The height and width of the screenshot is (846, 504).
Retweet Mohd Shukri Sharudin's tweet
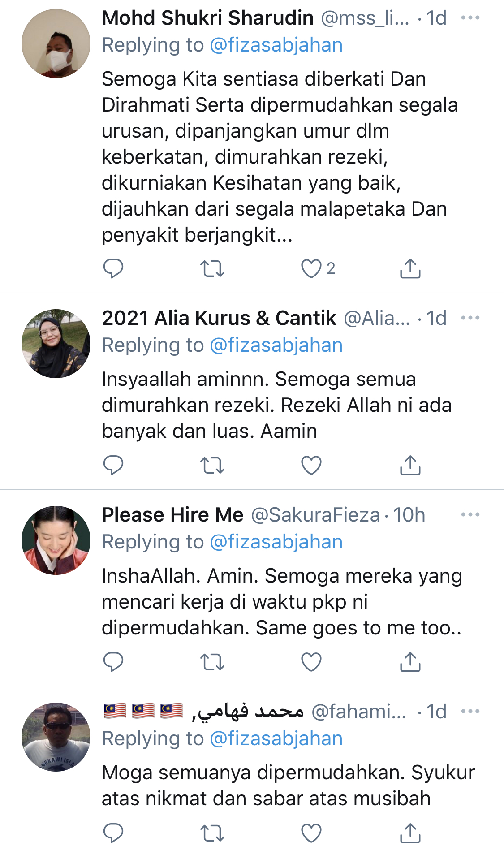pyautogui.click(x=212, y=268)
